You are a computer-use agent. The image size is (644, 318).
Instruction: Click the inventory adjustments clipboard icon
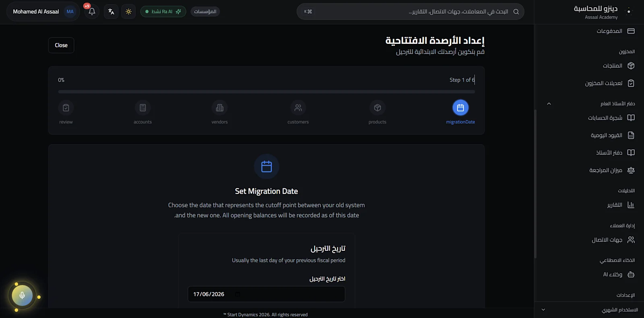[x=631, y=83]
